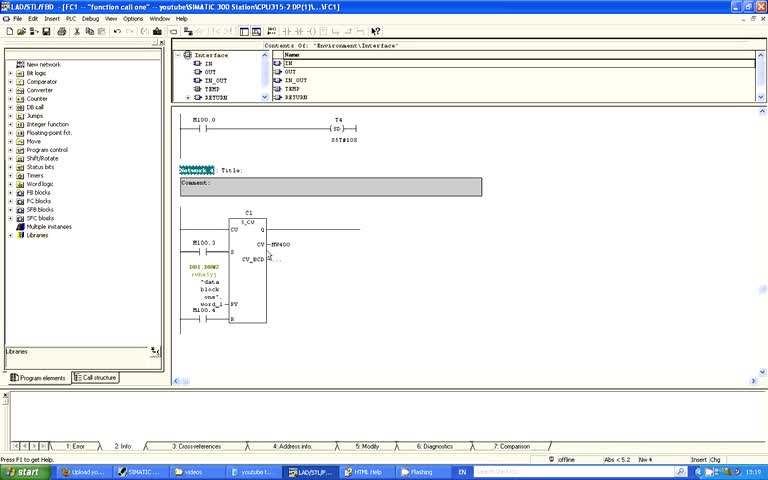
Task: Click the Libraries panel icon button
Action: click(x=155, y=351)
